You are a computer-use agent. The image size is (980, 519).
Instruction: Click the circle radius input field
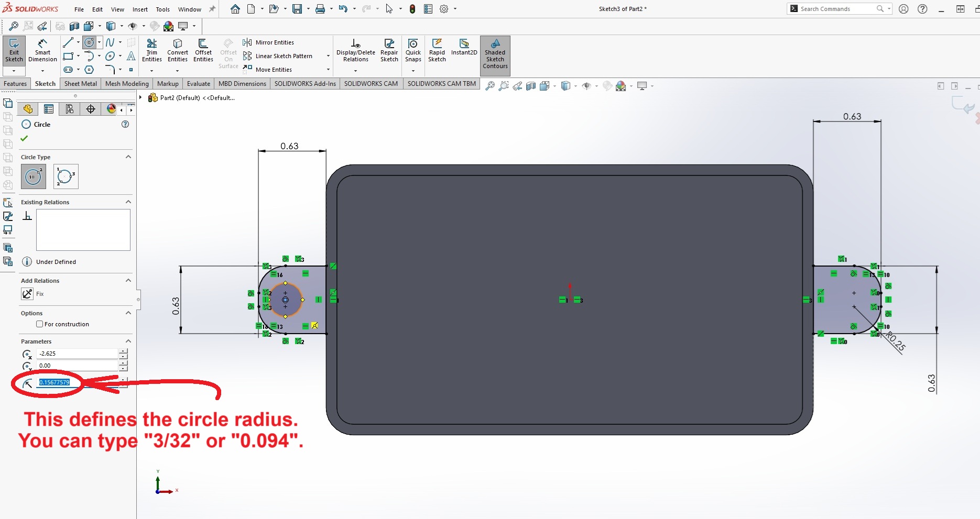point(78,382)
